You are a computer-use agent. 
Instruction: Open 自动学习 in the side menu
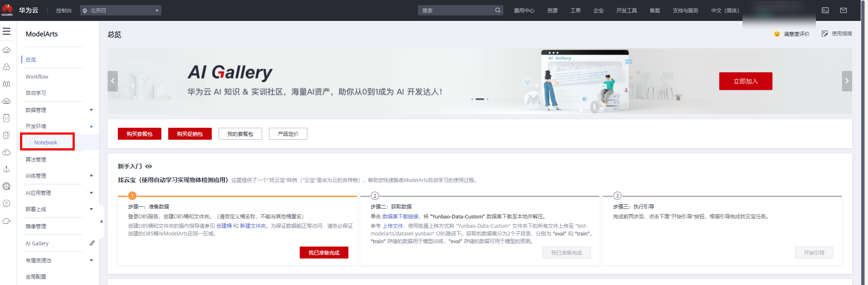(x=36, y=93)
